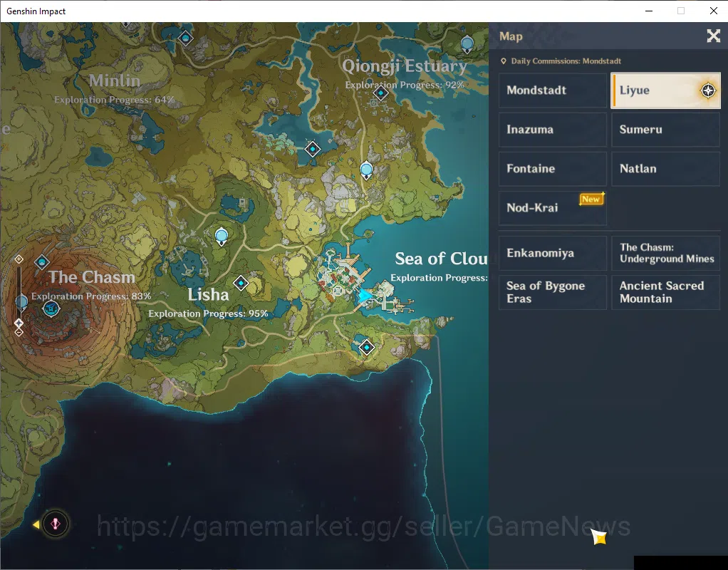Click the "Map" panel title
728x570 pixels.
[x=511, y=36]
